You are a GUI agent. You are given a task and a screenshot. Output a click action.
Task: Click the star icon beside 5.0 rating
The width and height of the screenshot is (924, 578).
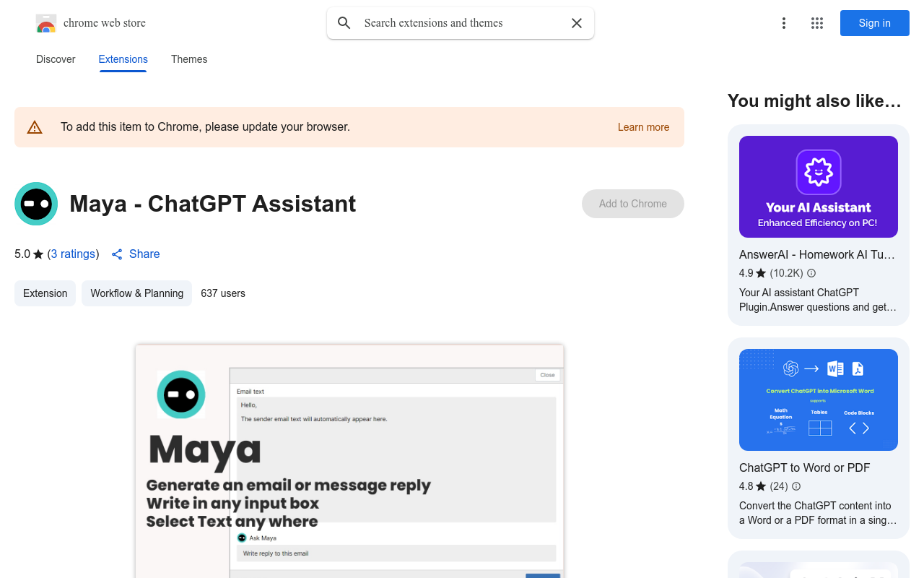[x=38, y=254]
